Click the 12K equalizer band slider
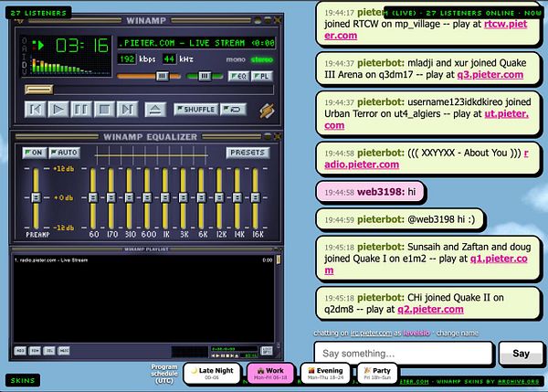Screen dimensions: 548x392 coord(219,198)
